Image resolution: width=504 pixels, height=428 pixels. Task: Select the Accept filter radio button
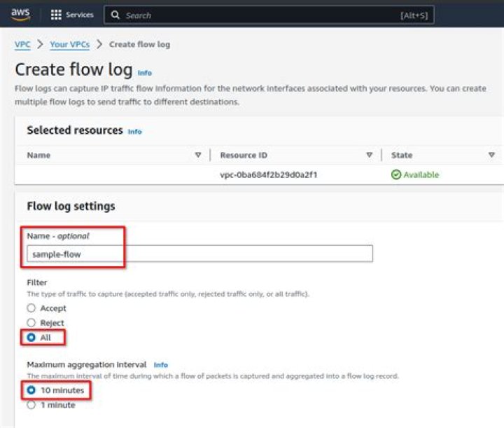[31, 308]
